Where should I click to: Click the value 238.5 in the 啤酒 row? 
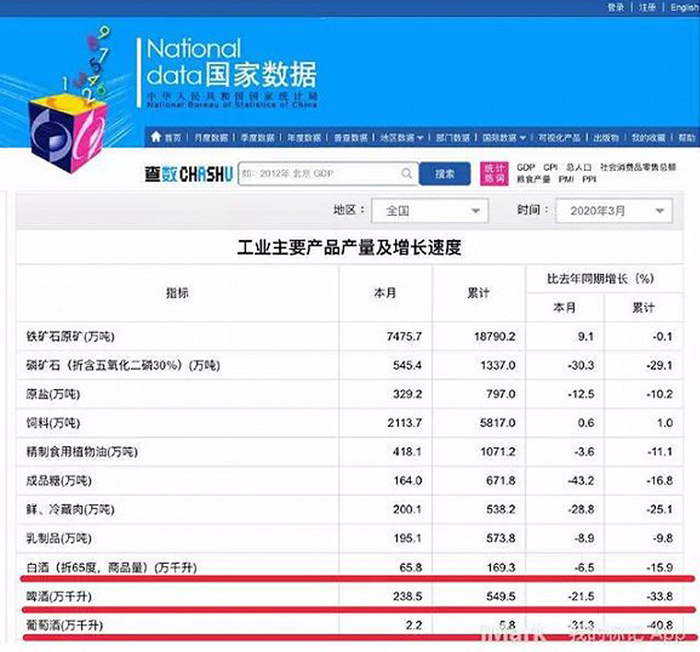pyautogui.click(x=407, y=596)
